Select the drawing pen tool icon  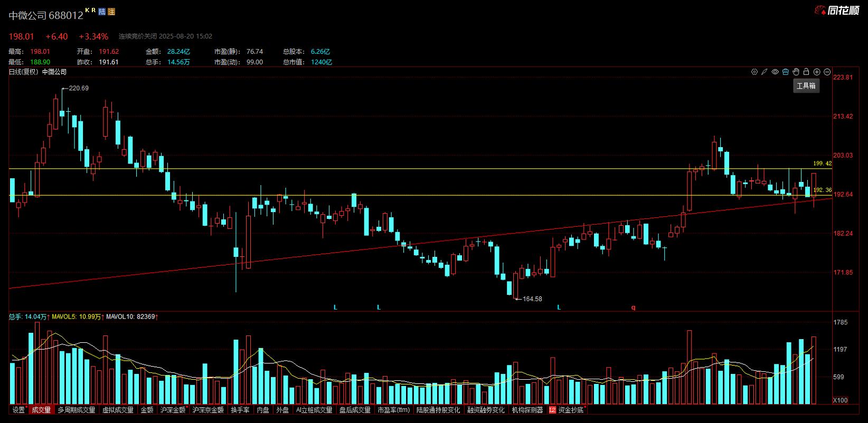point(764,72)
